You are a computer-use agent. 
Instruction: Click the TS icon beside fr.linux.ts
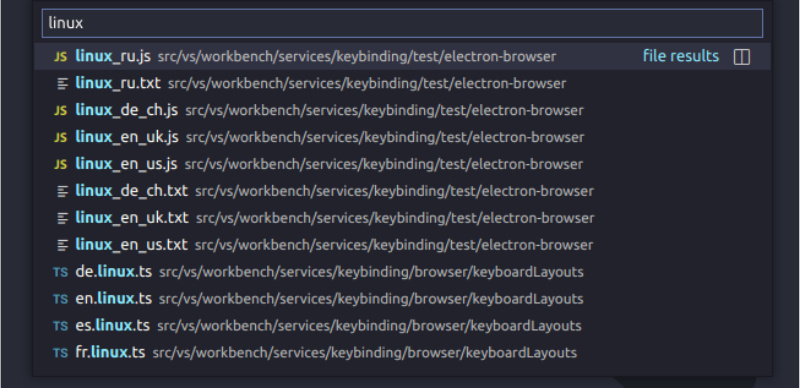click(x=60, y=353)
